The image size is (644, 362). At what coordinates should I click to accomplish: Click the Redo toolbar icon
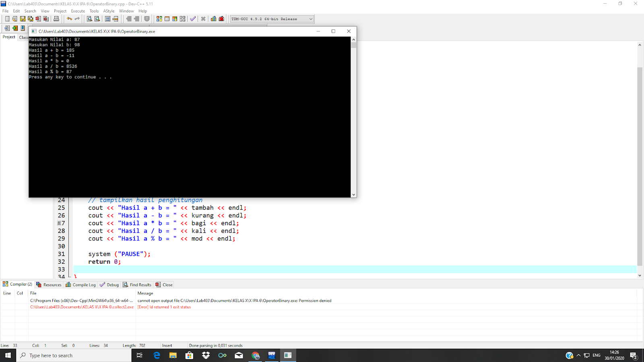pyautogui.click(x=77, y=19)
